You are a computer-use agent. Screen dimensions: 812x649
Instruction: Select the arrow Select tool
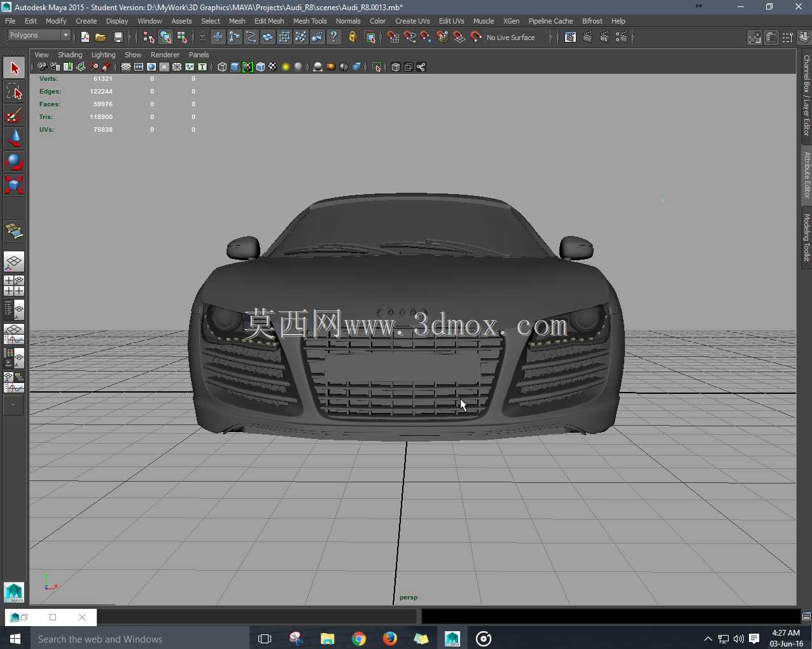point(14,67)
